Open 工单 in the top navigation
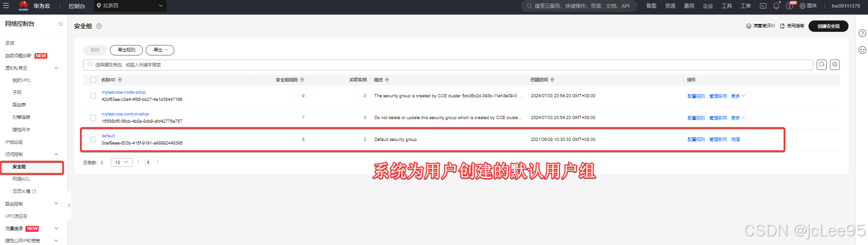868x245 pixels. [745, 6]
